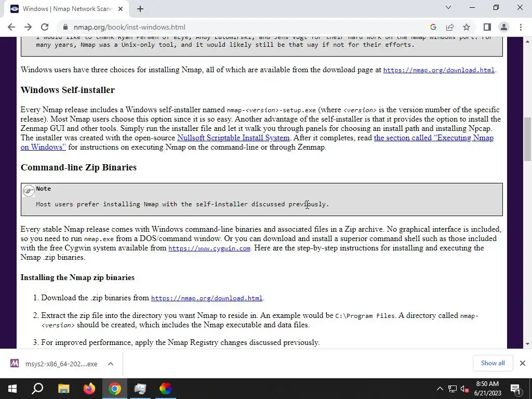Open download.html link in step 1
The width and height of the screenshot is (532, 399).
point(207,298)
